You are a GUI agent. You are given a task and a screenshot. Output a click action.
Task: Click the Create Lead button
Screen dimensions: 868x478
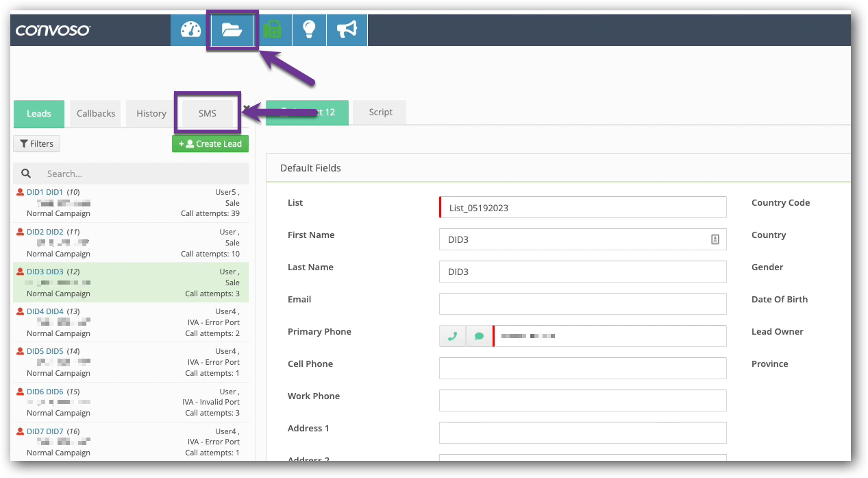pyautogui.click(x=210, y=143)
